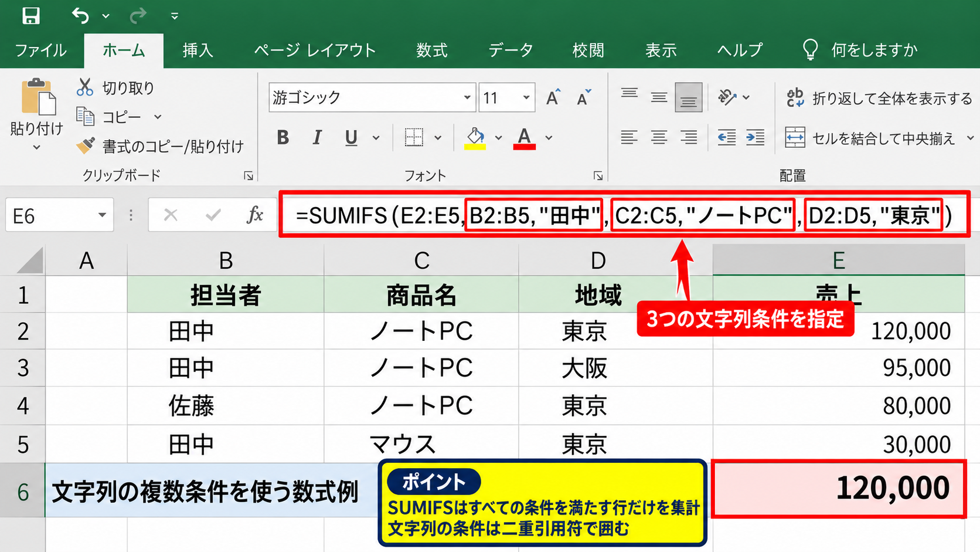Open the font name dropdown 游ゴシック
This screenshot has width=980, height=552.
pos(467,97)
